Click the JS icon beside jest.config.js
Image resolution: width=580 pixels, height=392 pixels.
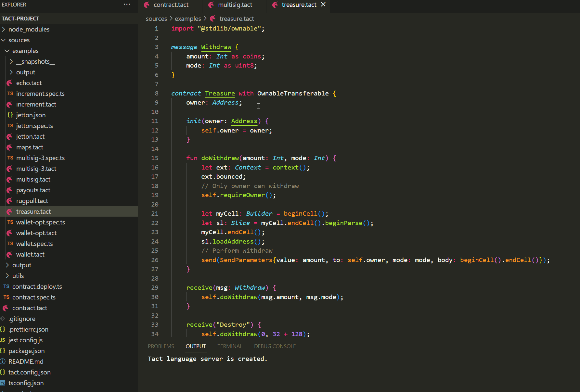click(x=3, y=340)
